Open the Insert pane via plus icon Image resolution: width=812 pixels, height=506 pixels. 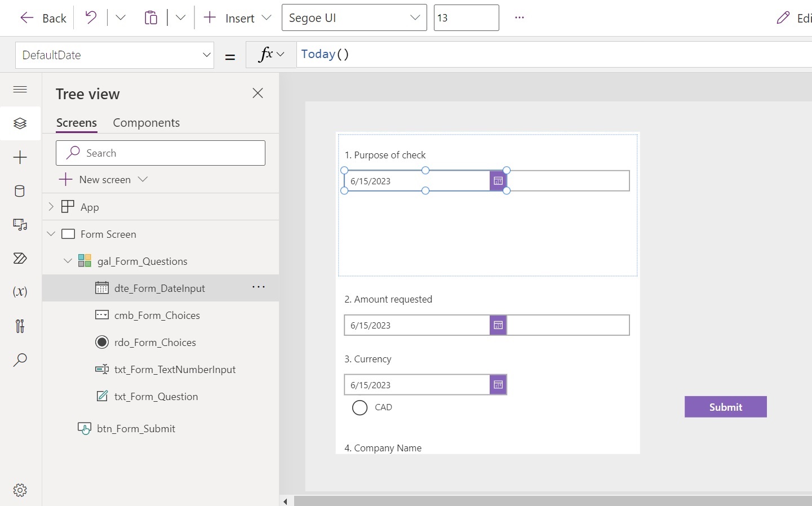(x=20, y=157)
